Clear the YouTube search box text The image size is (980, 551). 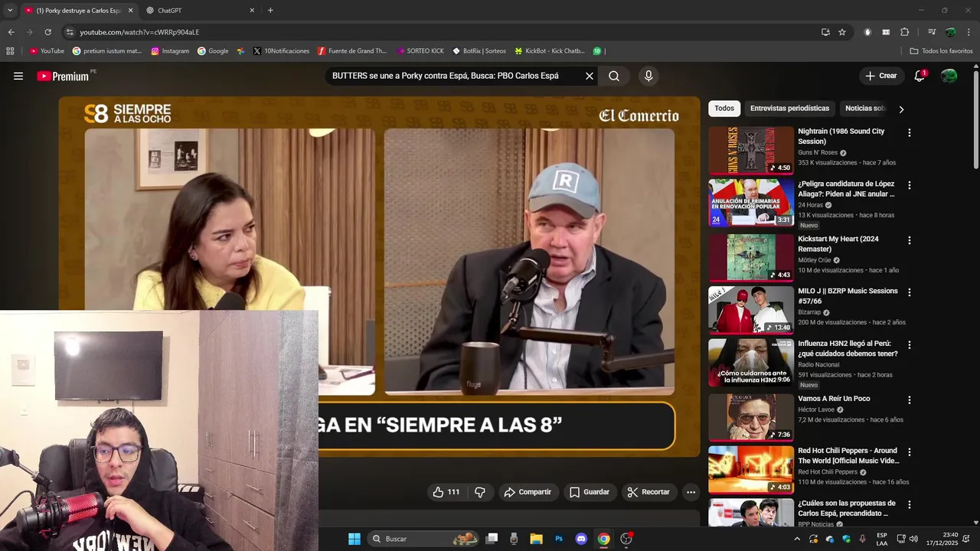(590, 76)
